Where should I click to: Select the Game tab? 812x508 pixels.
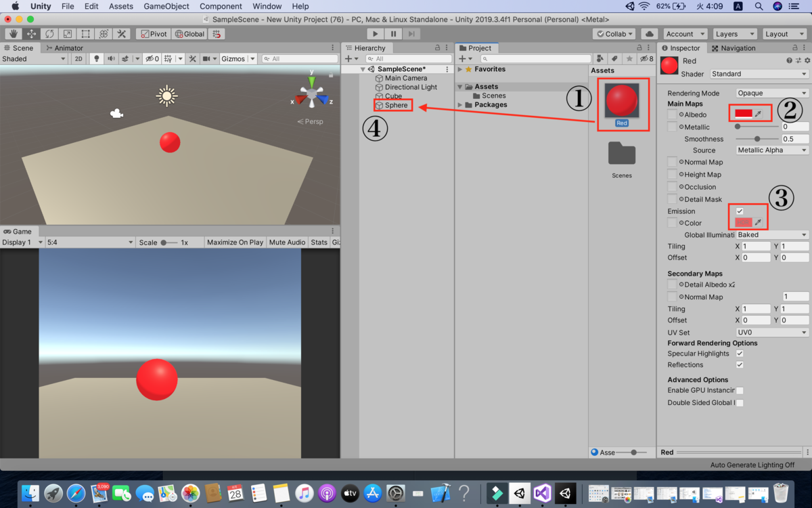(18, 232)
